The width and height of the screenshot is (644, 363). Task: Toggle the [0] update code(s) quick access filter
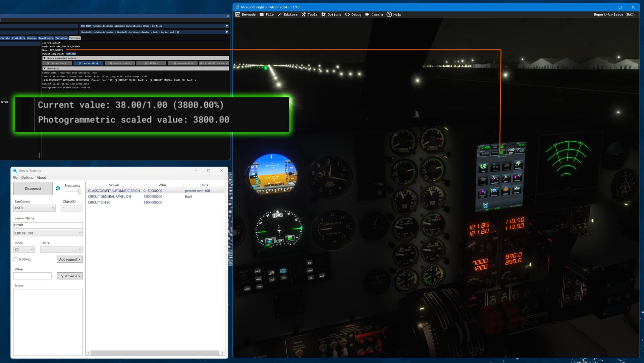[120, 63]
